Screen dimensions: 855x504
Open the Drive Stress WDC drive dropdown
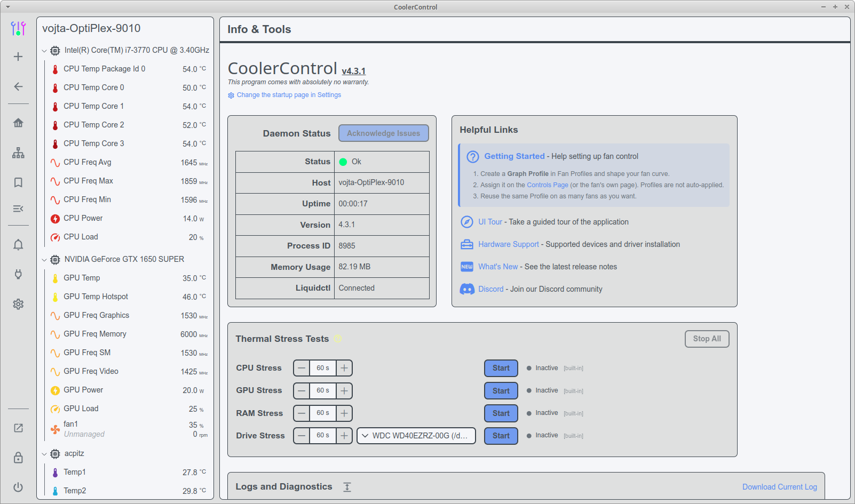(416, 436)
